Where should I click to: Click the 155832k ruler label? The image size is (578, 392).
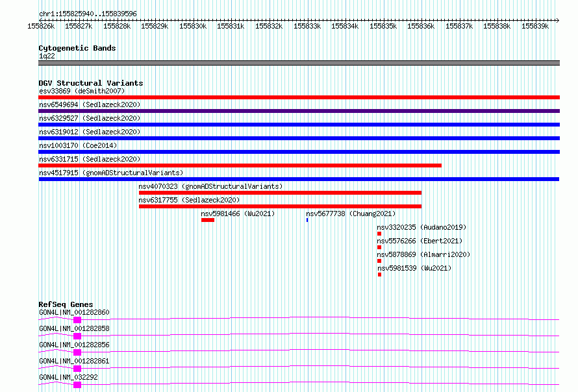[269, 26]
